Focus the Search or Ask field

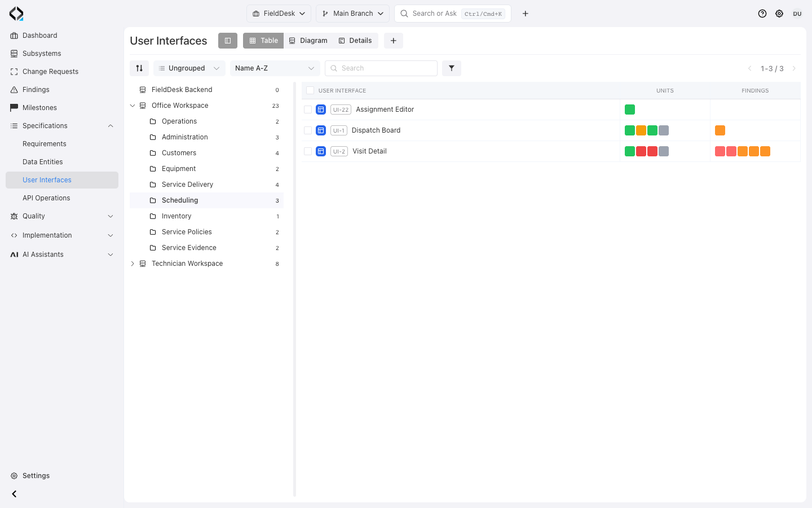(453, 14)
